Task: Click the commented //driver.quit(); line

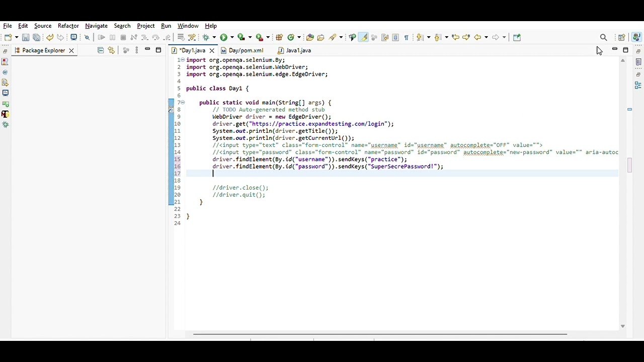Action: pos(238,195)
